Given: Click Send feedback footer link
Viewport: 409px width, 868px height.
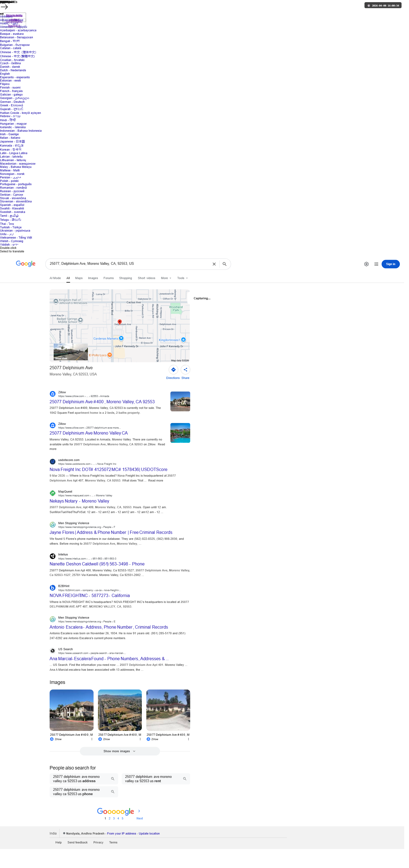Looking at the screenshot, I should tap(77, 842).
